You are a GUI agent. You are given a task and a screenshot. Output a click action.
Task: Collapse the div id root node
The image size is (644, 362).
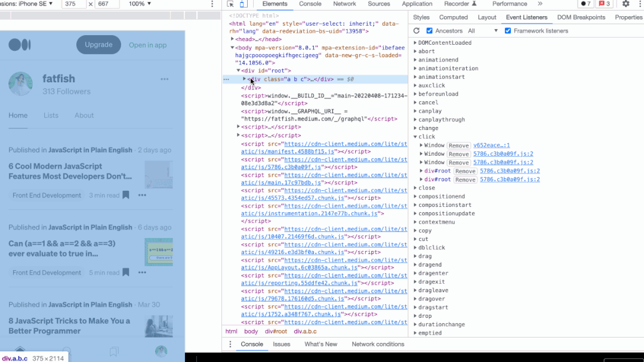tap(238, 70)
